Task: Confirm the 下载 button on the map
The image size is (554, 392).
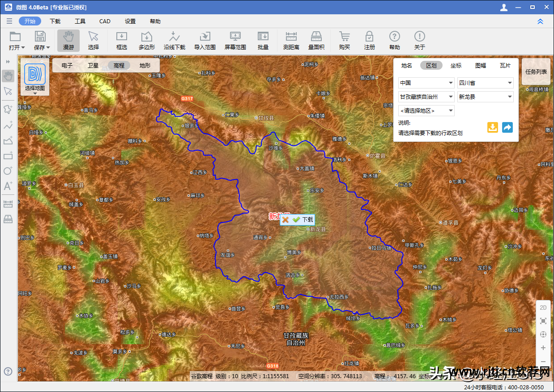Action: point(303,219)
